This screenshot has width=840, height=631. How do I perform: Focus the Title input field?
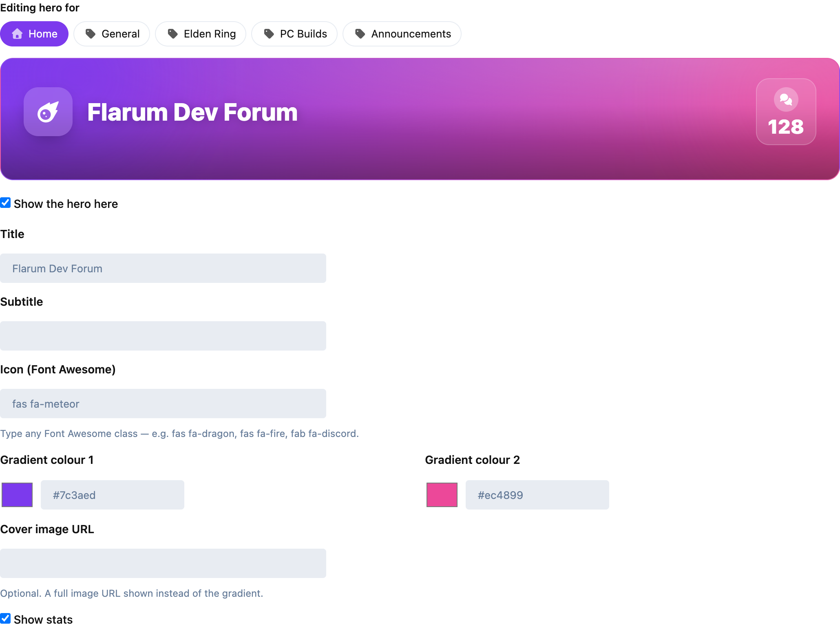163,268
